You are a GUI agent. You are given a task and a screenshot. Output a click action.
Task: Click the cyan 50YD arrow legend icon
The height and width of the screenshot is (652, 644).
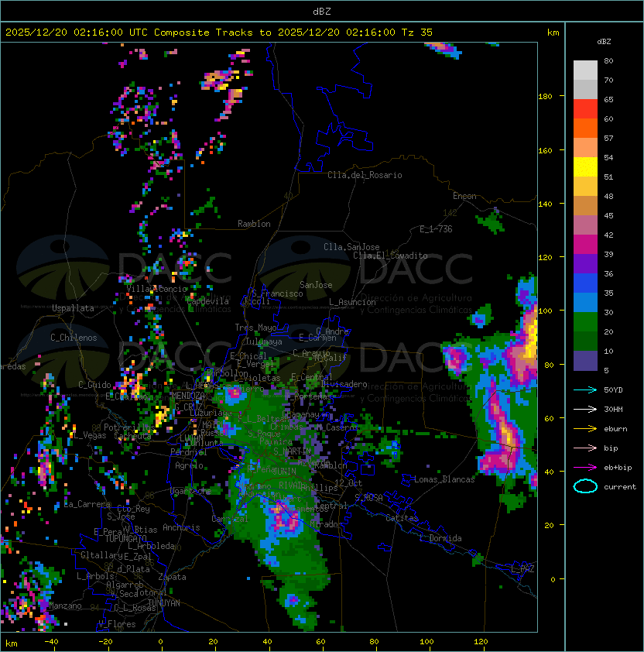coord(585,389)
